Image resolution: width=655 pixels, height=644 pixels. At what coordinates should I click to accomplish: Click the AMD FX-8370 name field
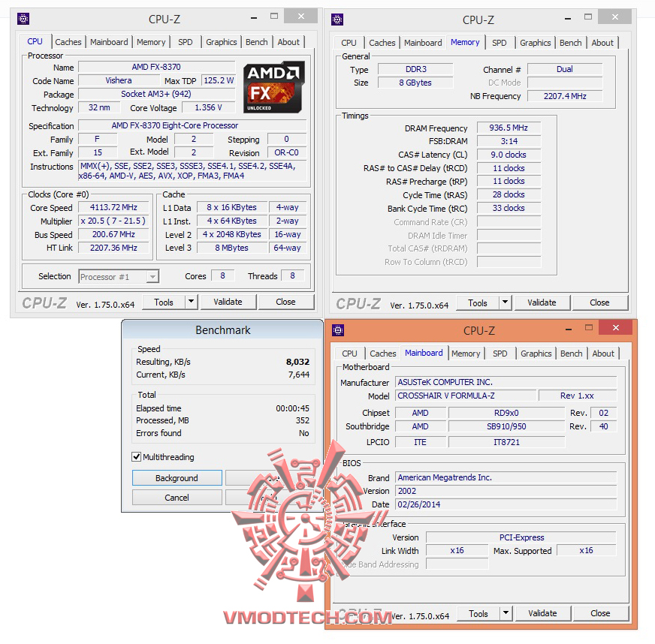157,67
